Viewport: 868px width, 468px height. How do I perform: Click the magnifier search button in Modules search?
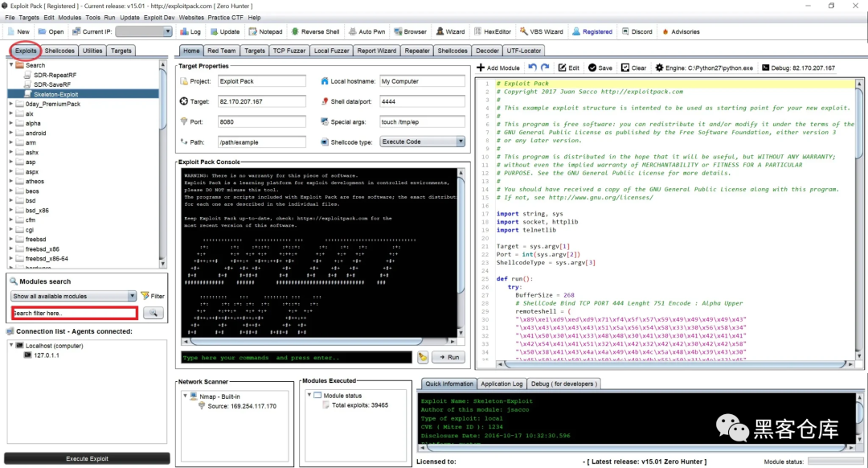pos(154,313)
